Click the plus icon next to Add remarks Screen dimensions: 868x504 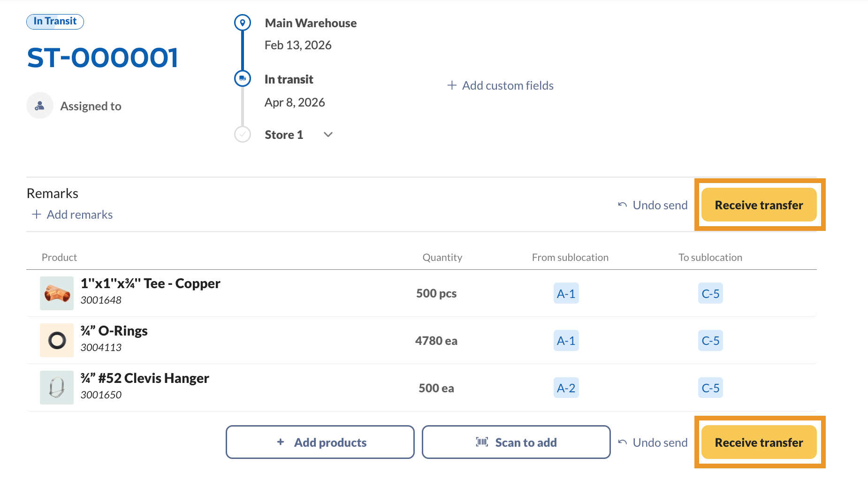pyautogui.click(x=37, y=214)
